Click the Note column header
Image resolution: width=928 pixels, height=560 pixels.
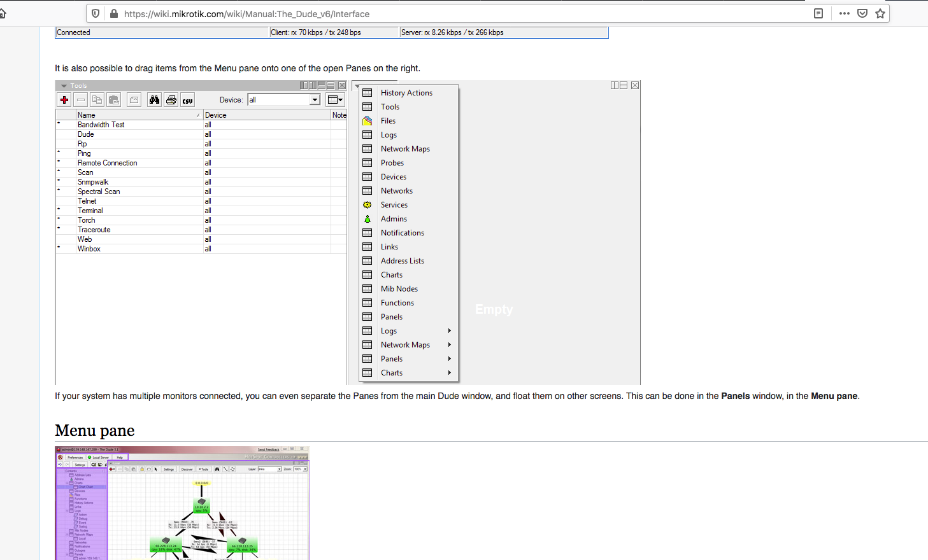pyautogui.click(x=339, y=115)
